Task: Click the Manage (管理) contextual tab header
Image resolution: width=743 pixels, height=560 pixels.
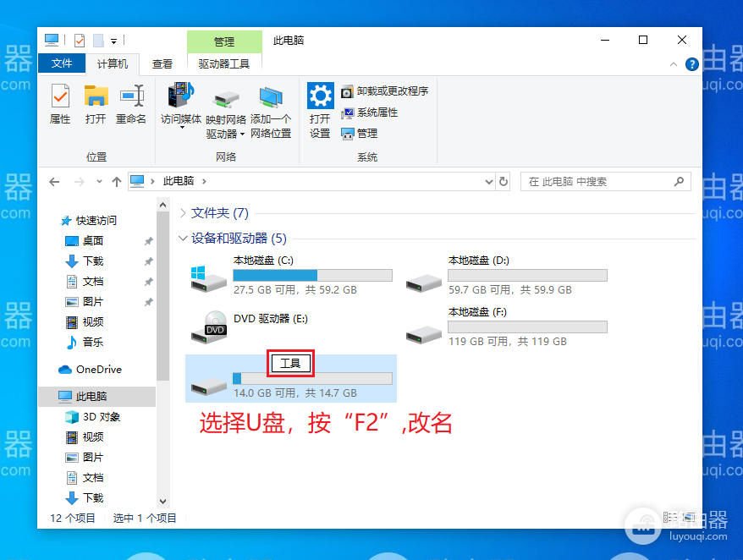Action: pyautogui.click(x=224, y=41)
